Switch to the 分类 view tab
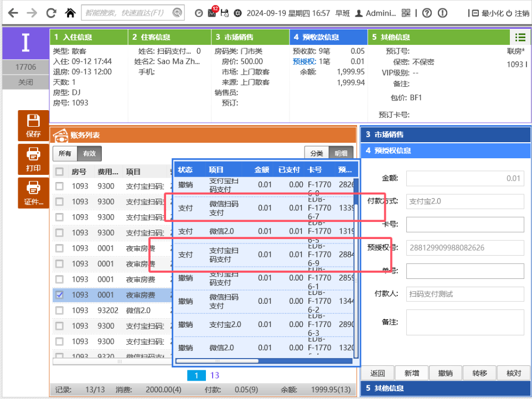Image resolution: width=532 pixels, height=399 pixels. pyautogui.click(x=317, y=154)
